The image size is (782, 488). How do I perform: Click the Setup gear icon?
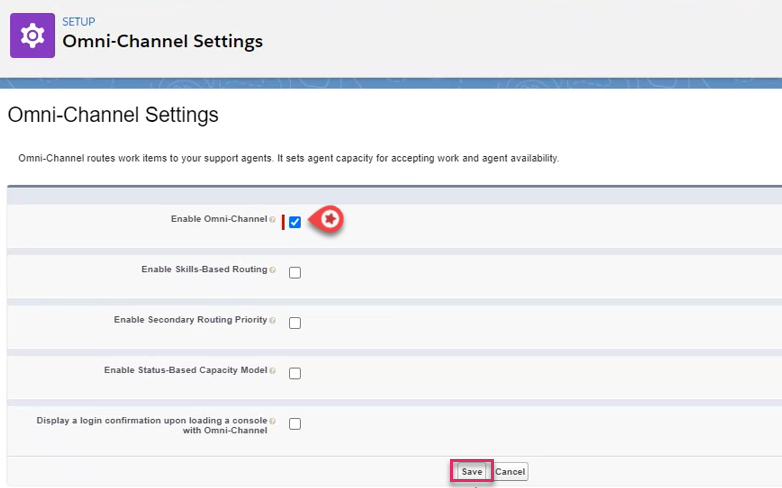(x=32, y=35)
